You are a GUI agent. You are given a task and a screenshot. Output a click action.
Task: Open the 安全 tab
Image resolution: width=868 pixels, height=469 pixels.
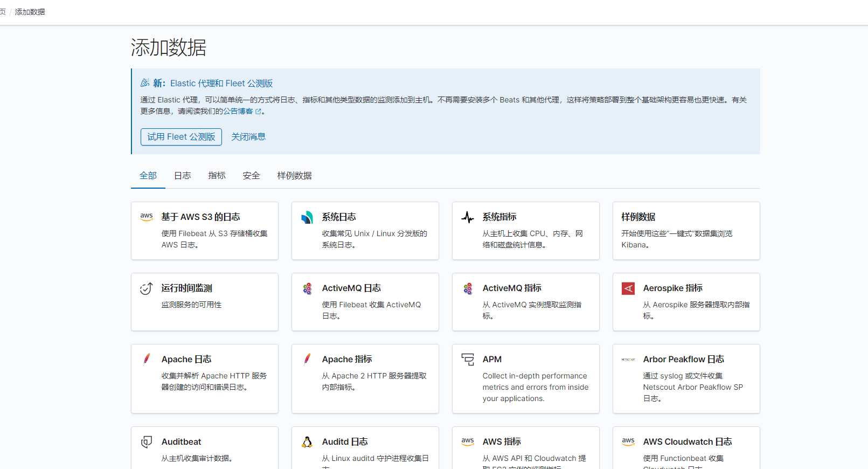pos(252,176)
